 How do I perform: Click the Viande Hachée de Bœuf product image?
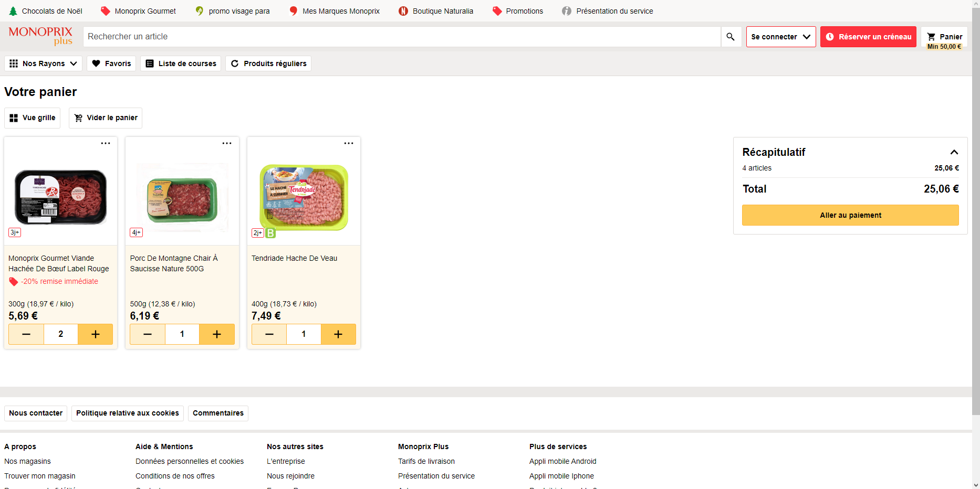pyautogui.click(x=61, y=197)
